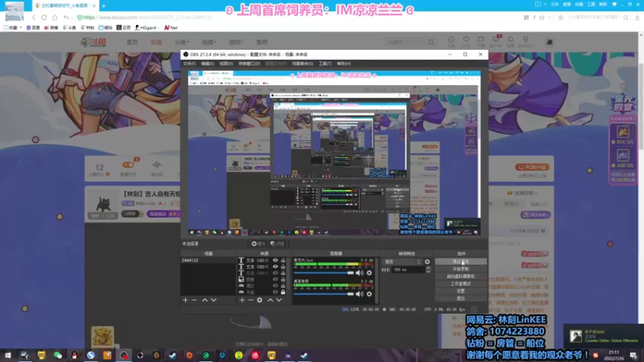Open source properties gear in sources toolbar
This screenshot has width=644, height=362.
[x=259, y=300]
